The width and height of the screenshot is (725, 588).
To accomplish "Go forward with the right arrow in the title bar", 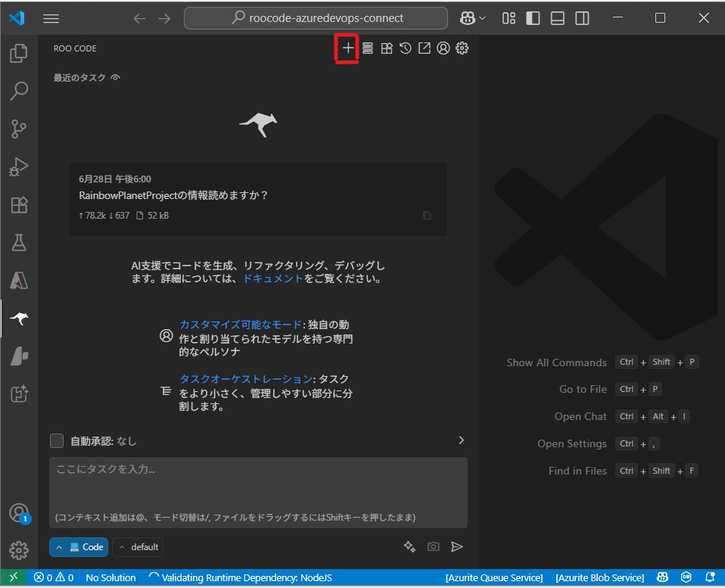I will point(164,18).
